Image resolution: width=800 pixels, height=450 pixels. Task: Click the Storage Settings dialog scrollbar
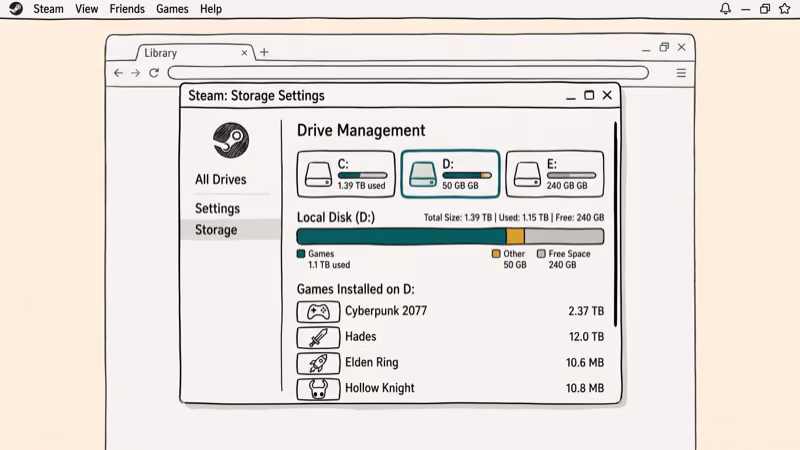615,224
